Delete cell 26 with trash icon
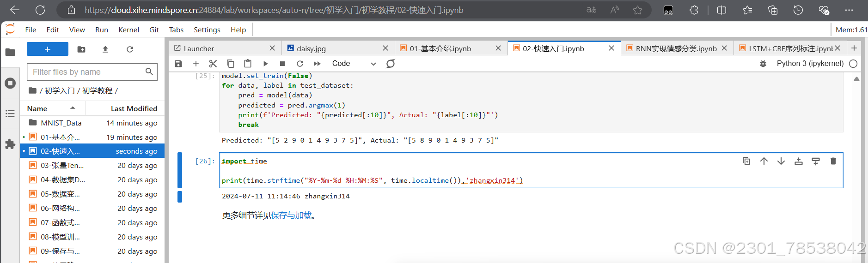868x263 pixels. click(833, 161)
